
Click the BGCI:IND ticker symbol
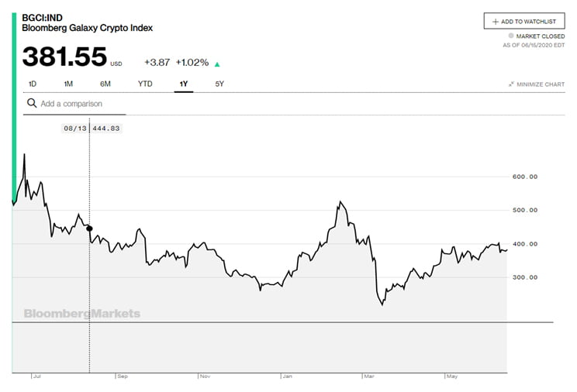pyautogui.click(x=43, y=18)
